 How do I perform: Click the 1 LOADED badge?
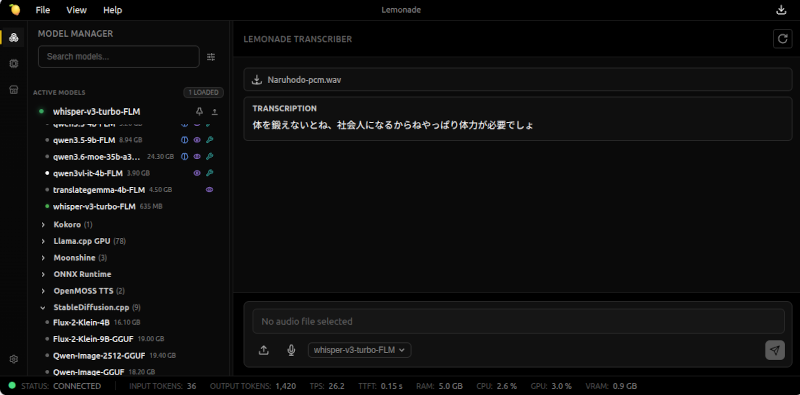pos(204,92)
